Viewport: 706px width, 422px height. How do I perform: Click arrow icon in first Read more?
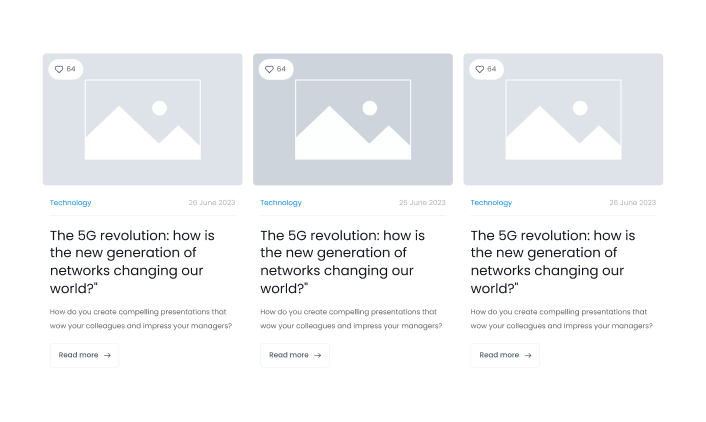click(x=107, y=355)
